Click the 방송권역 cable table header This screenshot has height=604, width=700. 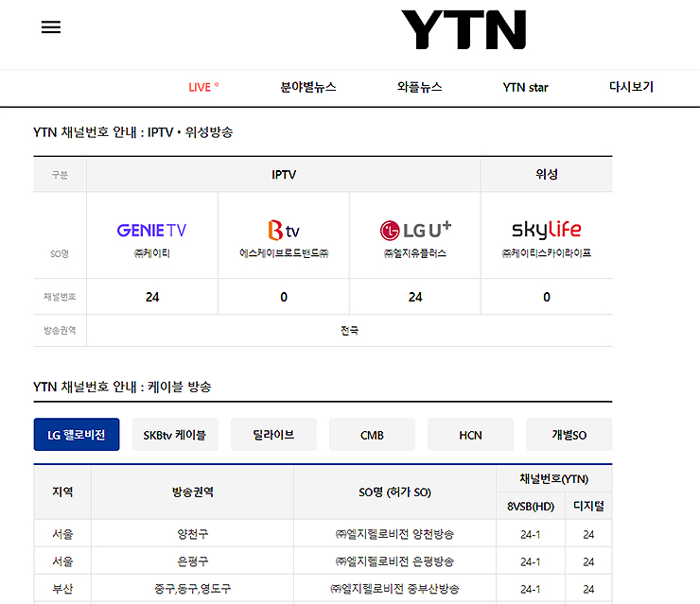tap(192, 492)
